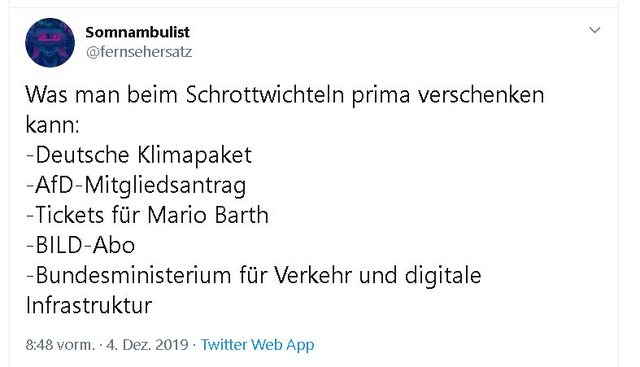Click the word Verkehr in the tweet
The image size is (640, 367).
tap(313, 275)
